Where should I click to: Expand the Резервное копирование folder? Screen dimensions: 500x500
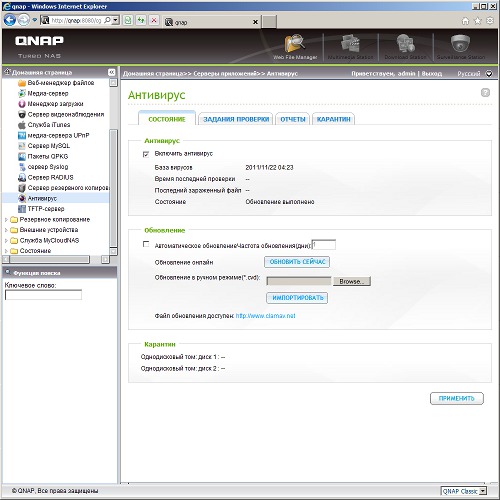click(6, 220)
